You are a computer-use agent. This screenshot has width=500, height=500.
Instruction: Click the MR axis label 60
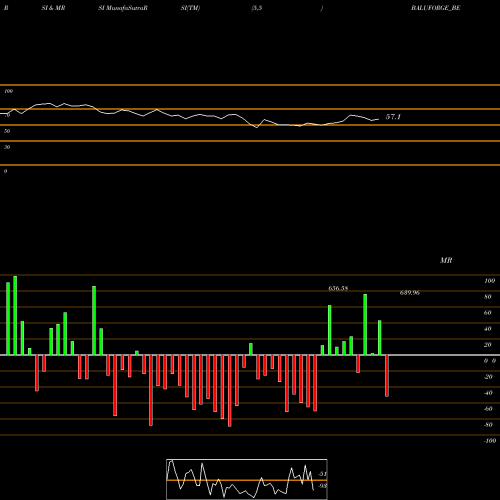click(x=488, y=313)
